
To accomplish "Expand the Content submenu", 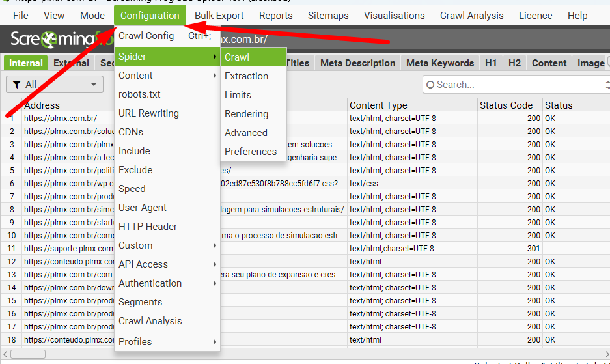I will [167, 76].
